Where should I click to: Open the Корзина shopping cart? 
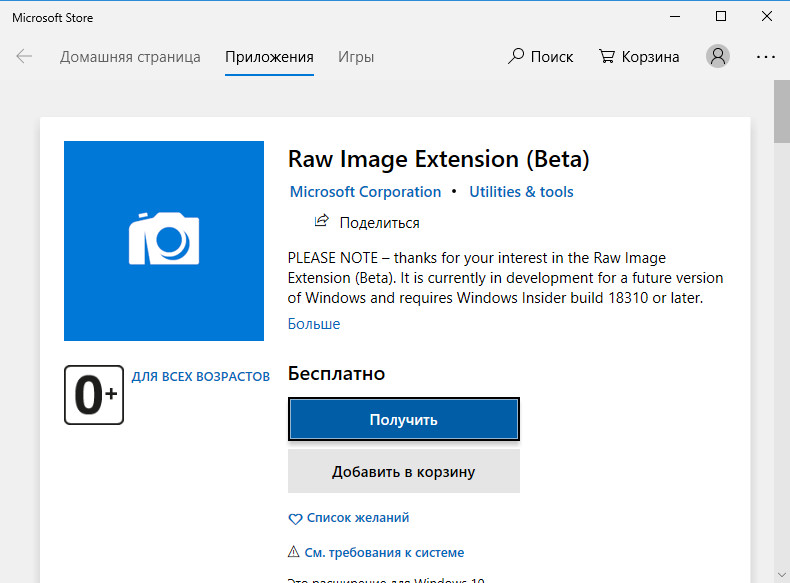(x=639, y=56)
